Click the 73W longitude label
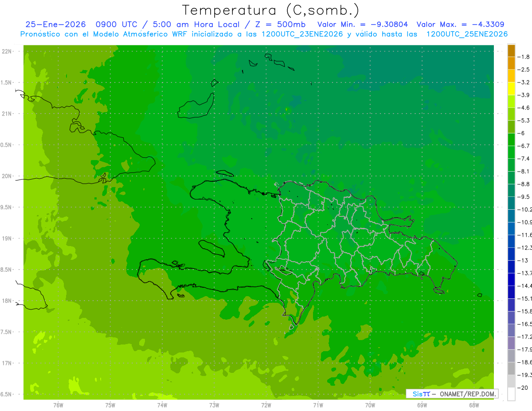The width and height of the screenshot is (532, 411). pos(214,405)
